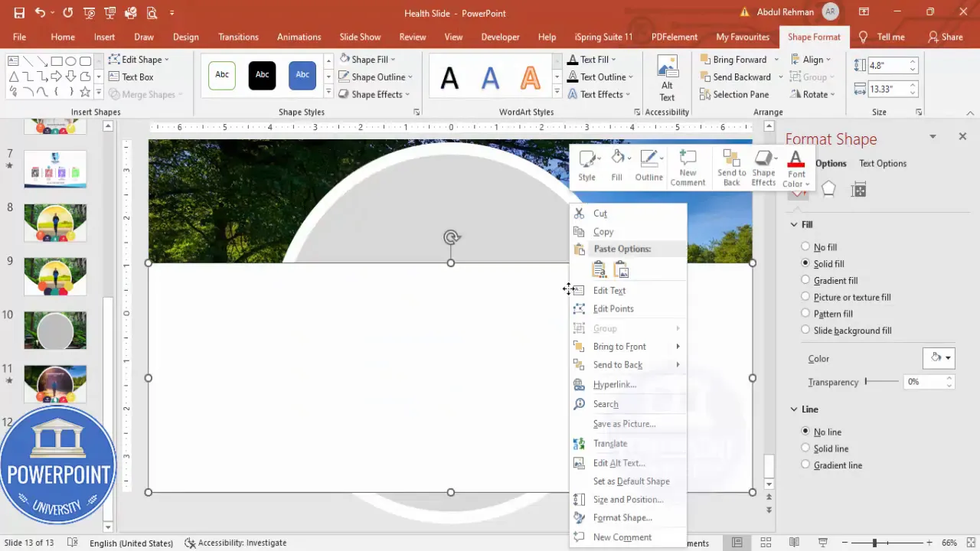This screenshot has height=551, width=980.
Task: Choose the Picture paste option icon
Action: click(621, 269)
